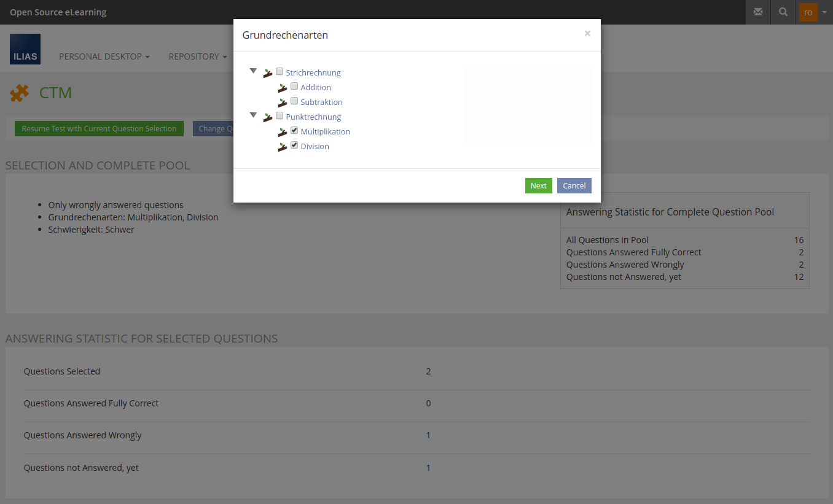833x504 pixels.
Task: Click the taxonomy icon beside Strichrechnung
Action: pos(268,73)
